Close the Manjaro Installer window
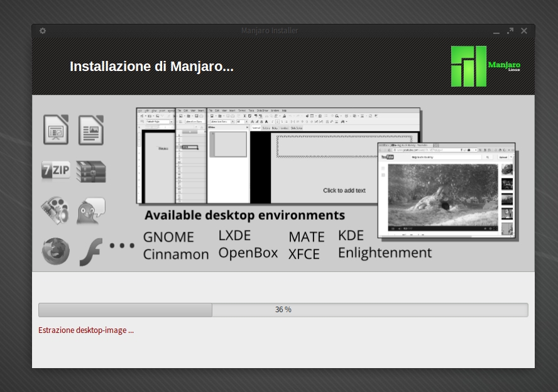Image resolution: width=558 pixels, height=392 pixels. pyautogui.click(x=524, y=31)
